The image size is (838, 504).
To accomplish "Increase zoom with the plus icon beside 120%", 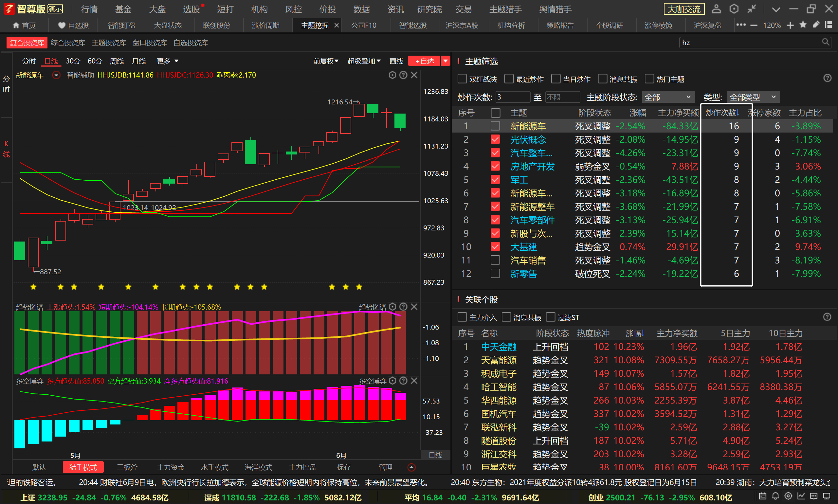I will coord(790,25).
